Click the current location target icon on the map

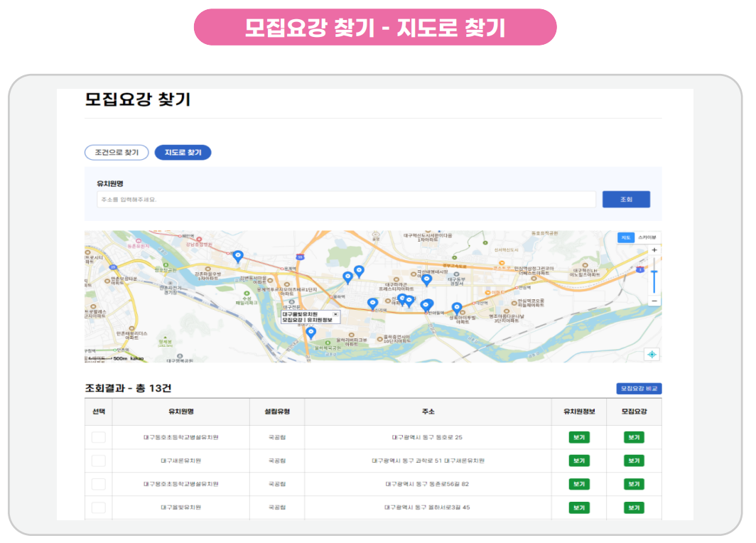coord(652,354)
